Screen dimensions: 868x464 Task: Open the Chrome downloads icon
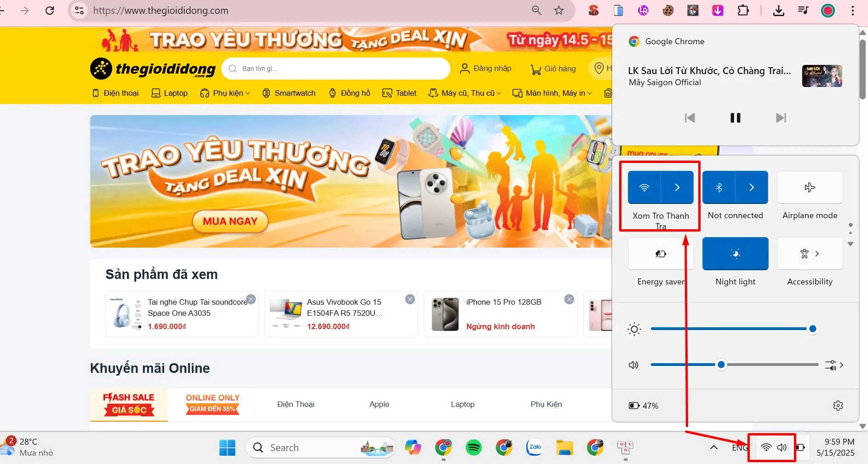coord(778,10)
